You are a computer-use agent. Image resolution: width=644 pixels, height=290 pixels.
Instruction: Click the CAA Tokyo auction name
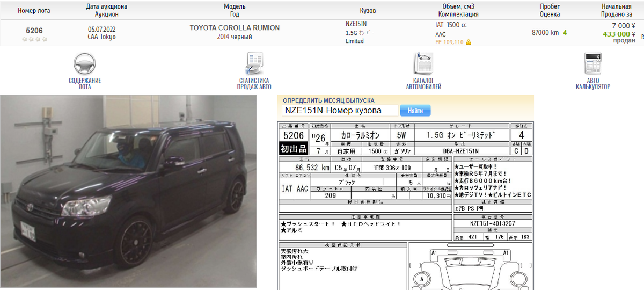[x=102, y=37]
